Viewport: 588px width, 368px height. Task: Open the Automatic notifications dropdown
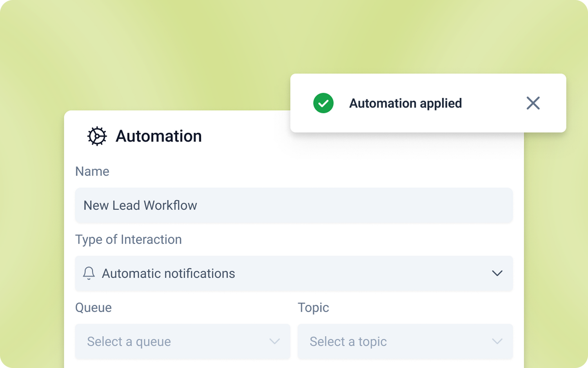point(293,273)
